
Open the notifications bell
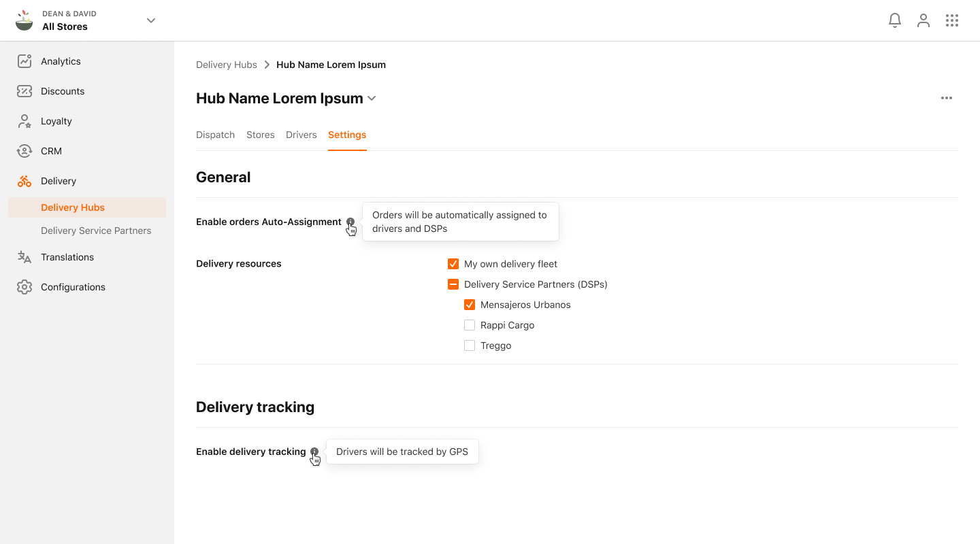pos(894,20)
